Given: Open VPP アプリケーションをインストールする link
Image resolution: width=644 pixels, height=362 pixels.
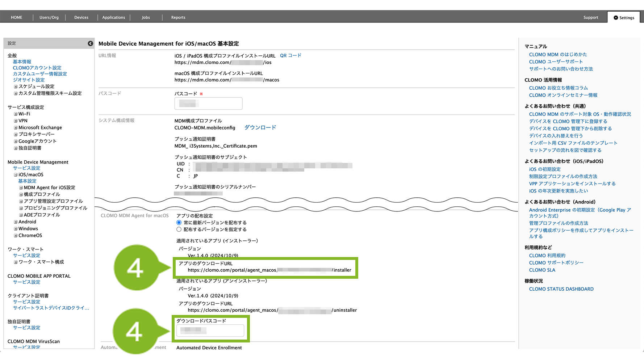Looking at the screenshot, I should click(572, 184).
